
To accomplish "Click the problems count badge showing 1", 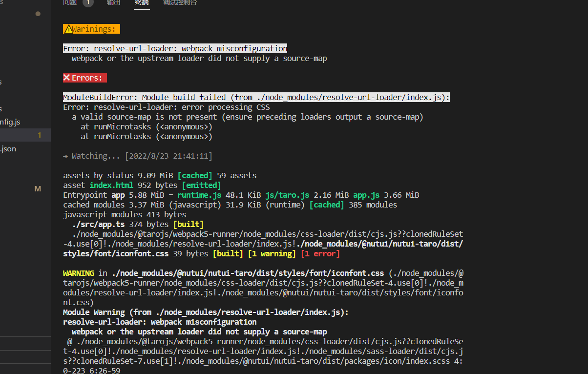I will [x=88, y=2].
